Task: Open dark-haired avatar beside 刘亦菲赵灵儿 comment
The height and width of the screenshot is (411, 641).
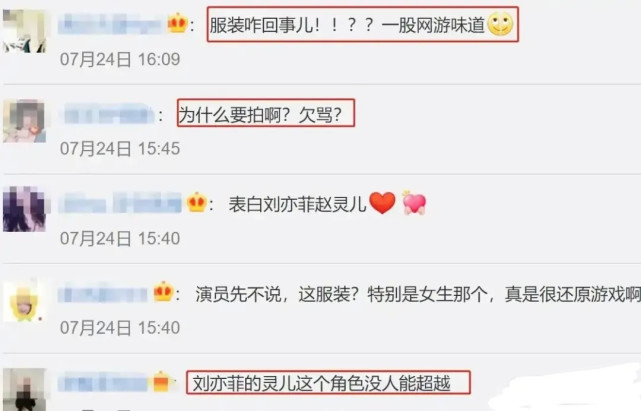Action: tap(24, 209)
